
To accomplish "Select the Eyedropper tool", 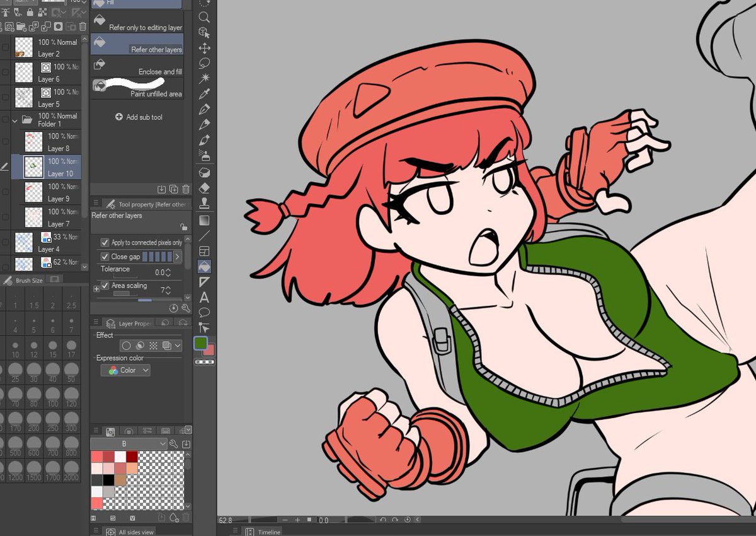I will pos(204,94).
